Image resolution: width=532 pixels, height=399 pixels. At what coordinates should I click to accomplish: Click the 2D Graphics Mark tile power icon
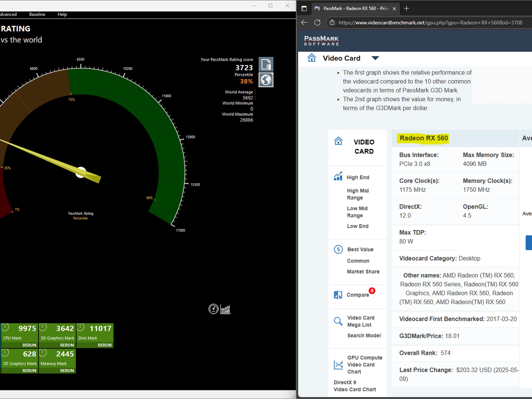pos(5,353)
